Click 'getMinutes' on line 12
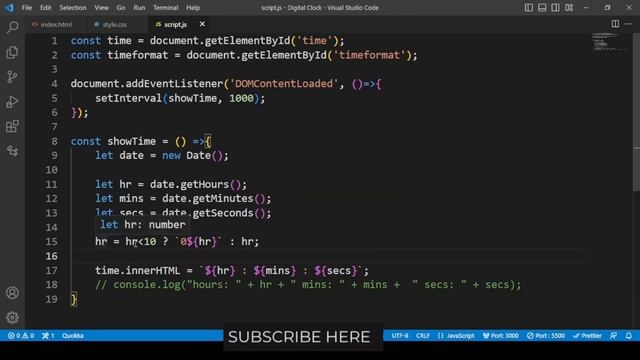The width and height of the screenshot is (640, 360). [223, 198]
